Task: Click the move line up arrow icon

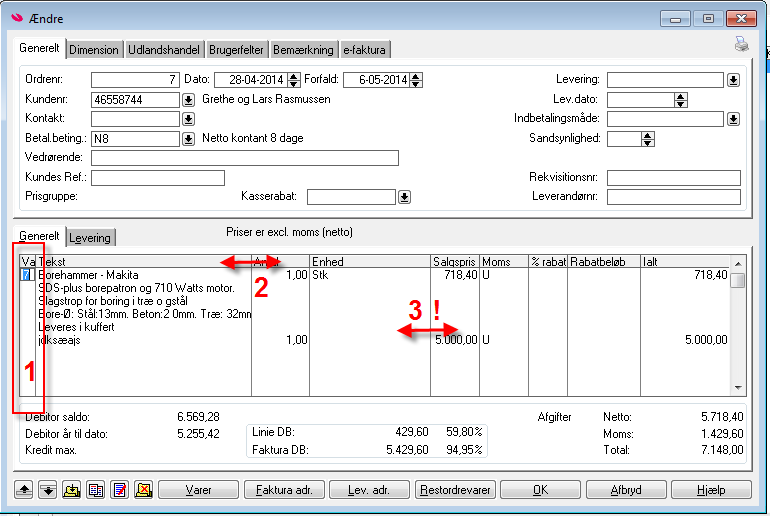Action: (x=24, y=489)
